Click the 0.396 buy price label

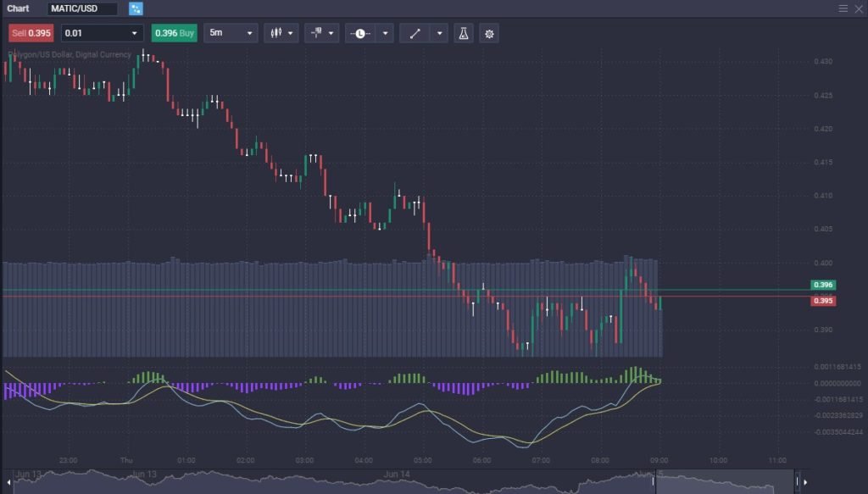(823, 286)
